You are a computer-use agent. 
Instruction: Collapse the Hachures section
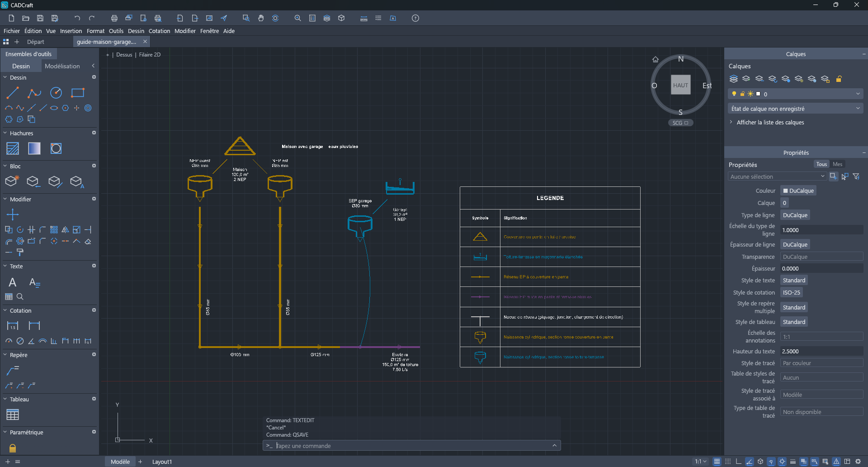[5, 133]
